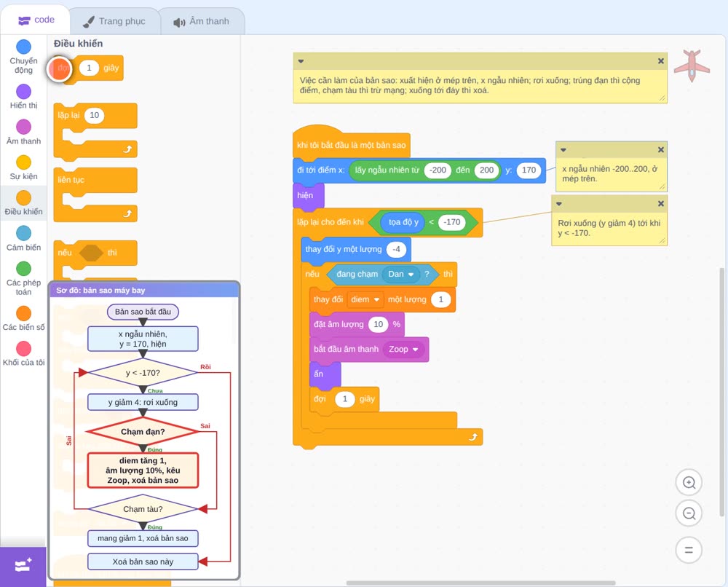Click the volume percent field showing 10
This screenshot has width=728, height=587.
coord(379,324)
